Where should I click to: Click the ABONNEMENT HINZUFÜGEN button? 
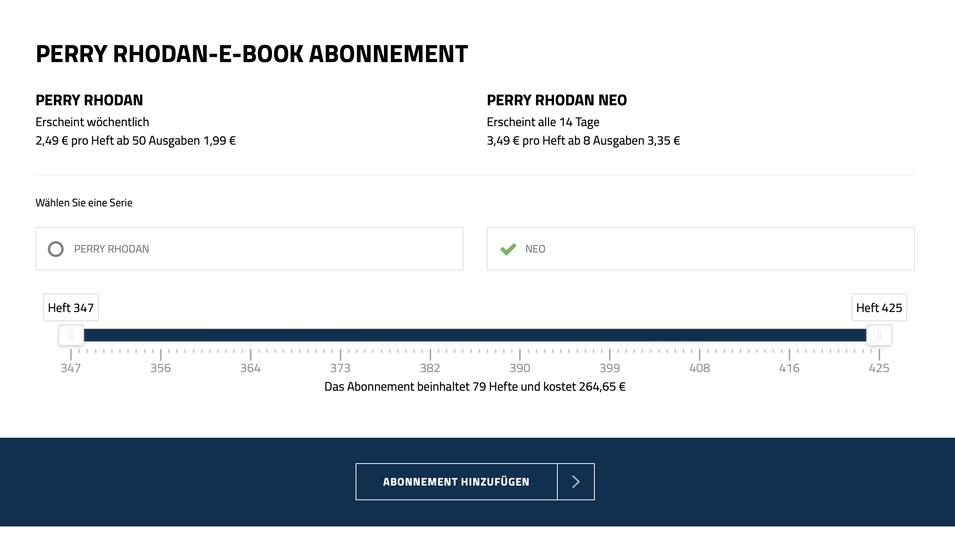click(456, 482)
